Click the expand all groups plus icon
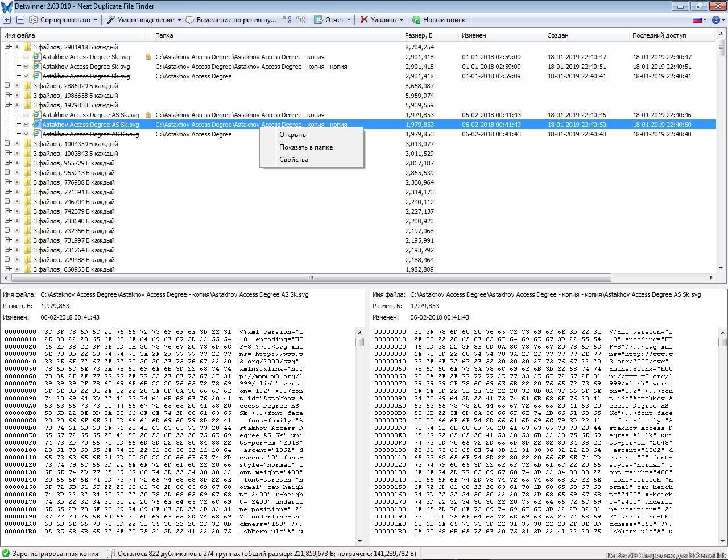 point(7,20)
